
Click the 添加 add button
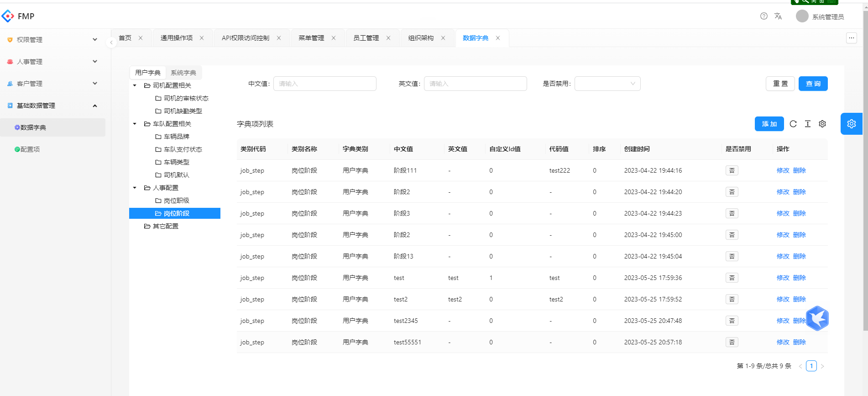pos(769,124)
